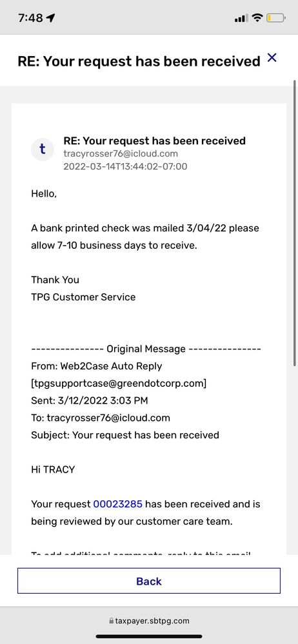The height and width of the screenshot is (644, 298).
Task: Close the message with the X icon
Action: point(272,58)
